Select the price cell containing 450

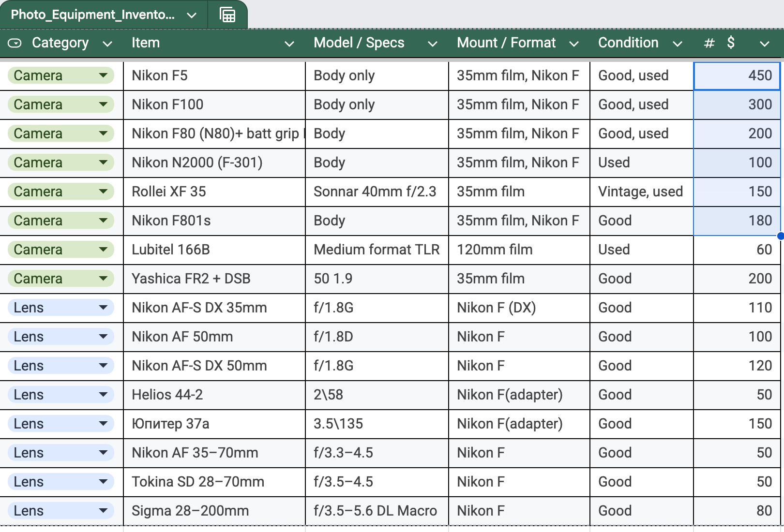(x=737, y=75)
